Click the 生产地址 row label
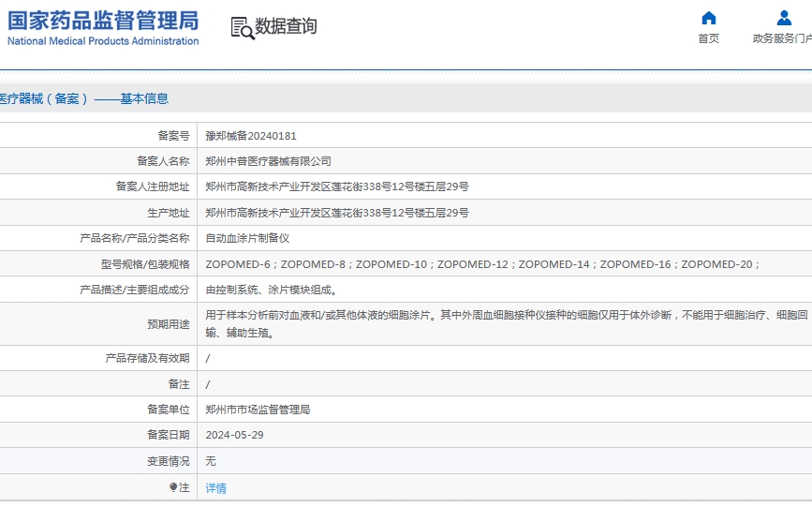This screenshot has width=812, height=507. 169,213
